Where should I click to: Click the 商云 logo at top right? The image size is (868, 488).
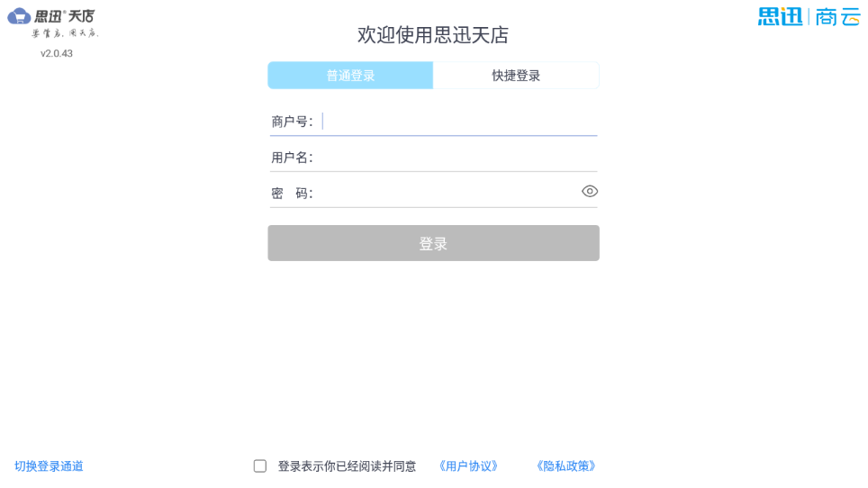click(x=838, y=16)
